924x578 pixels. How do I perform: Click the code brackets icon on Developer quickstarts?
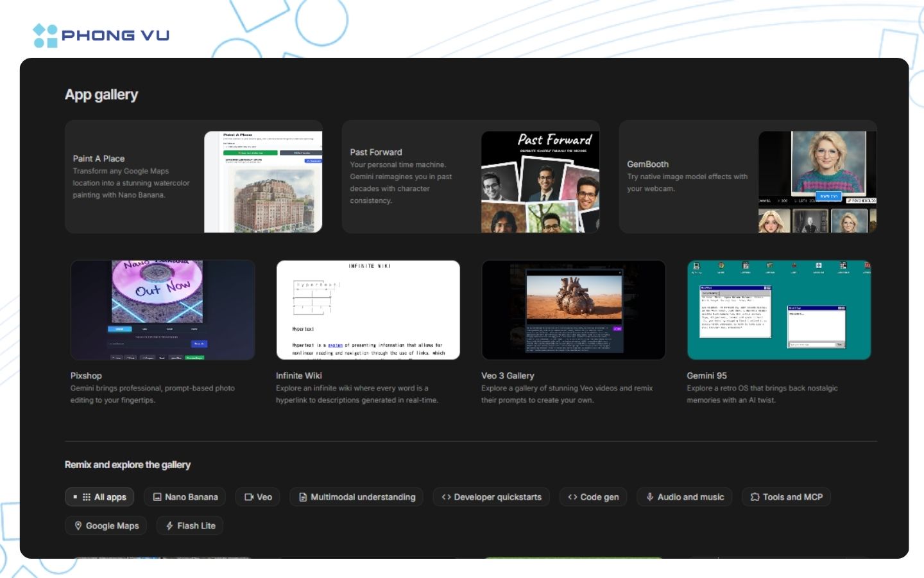pyautogui.click(x=445, y=496)
